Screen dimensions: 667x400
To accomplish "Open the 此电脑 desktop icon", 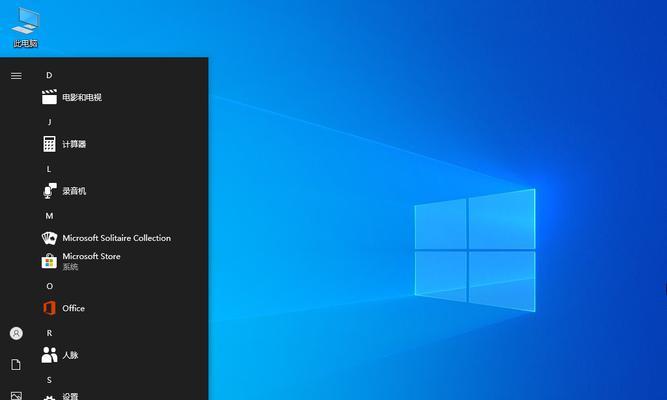I will (x=26, y=27).
